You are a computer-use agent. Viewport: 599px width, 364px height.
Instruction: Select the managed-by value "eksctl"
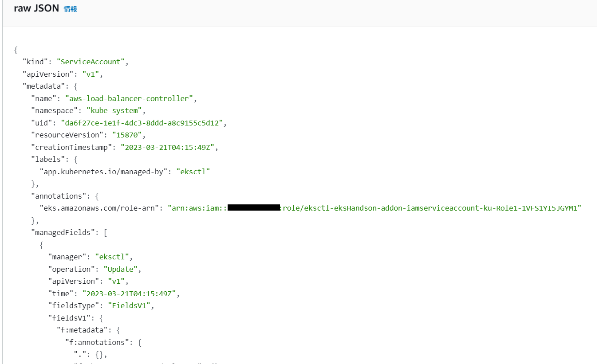pos(193,172)
